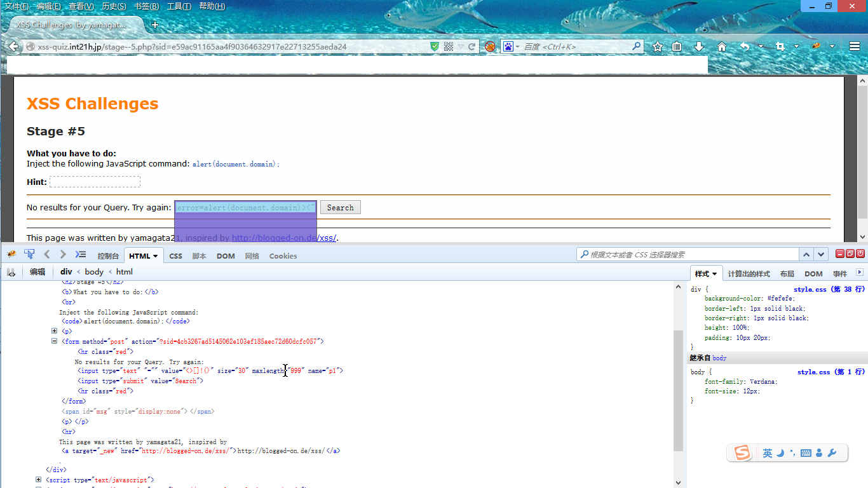Open the Firebug toolbar button dropdown
This screenshot has width=868, height=488.
coord(832,47)
